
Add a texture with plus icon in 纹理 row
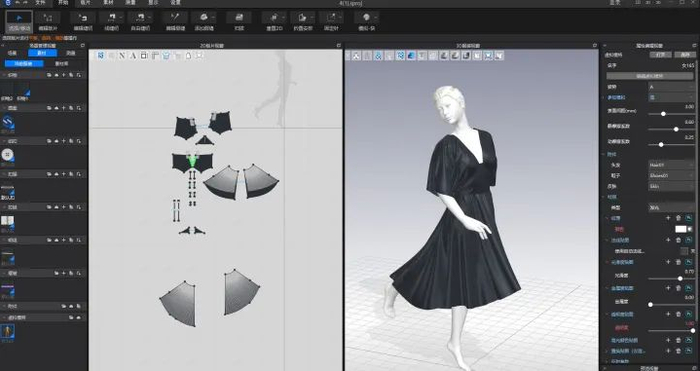point(668,218)
